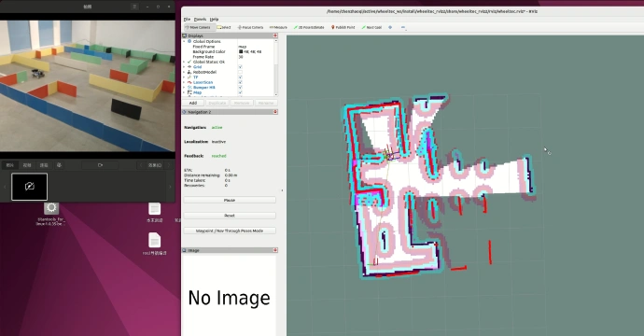Open the ros2 text file on desktop

coord(154,244)
